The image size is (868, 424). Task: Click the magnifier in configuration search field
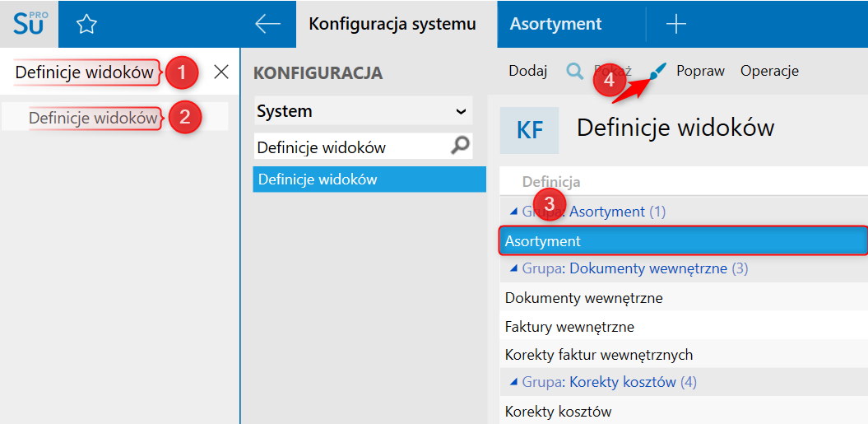tap(462, 146)
